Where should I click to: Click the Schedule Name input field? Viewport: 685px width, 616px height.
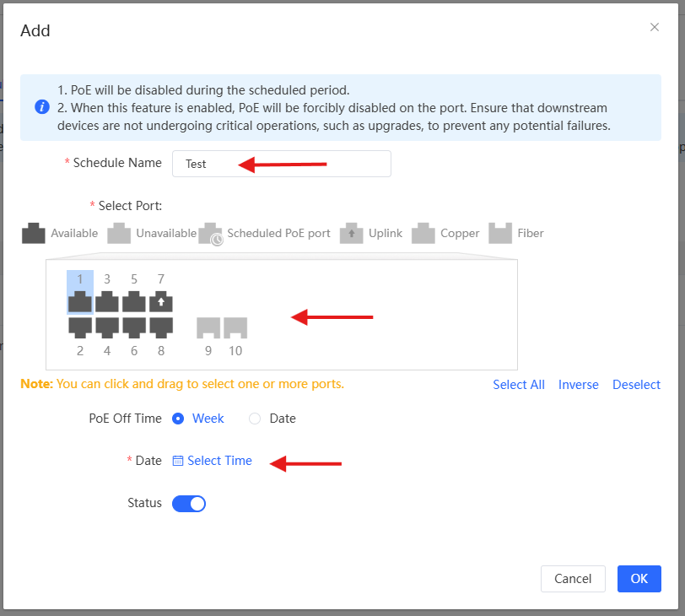(281, 164)
